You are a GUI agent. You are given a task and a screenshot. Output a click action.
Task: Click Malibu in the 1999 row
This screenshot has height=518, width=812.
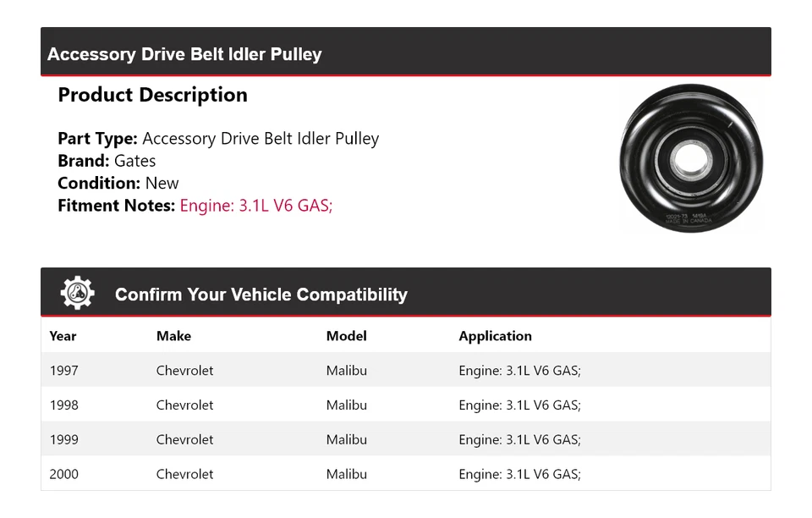click(347, 440)
